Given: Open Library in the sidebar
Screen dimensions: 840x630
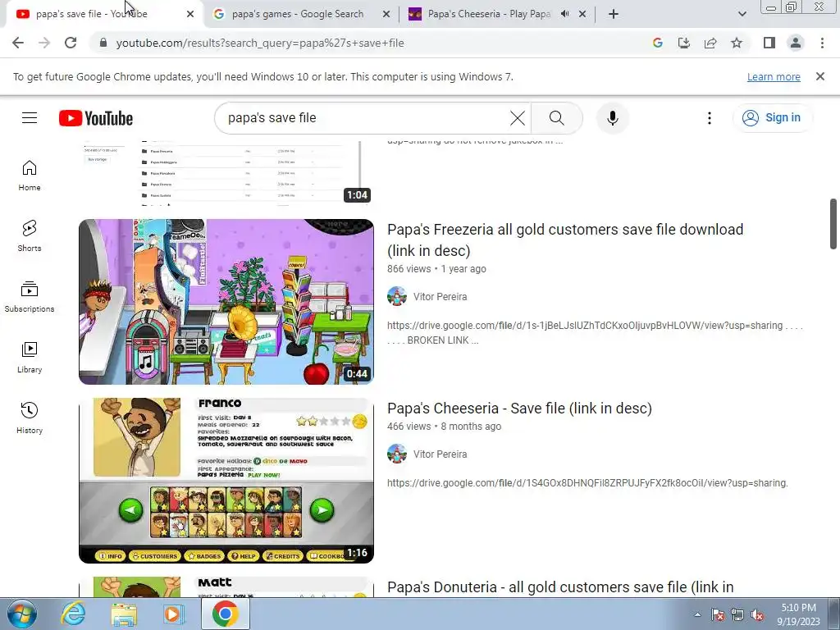Looking at the screenshot, I should tap(30, 358).
